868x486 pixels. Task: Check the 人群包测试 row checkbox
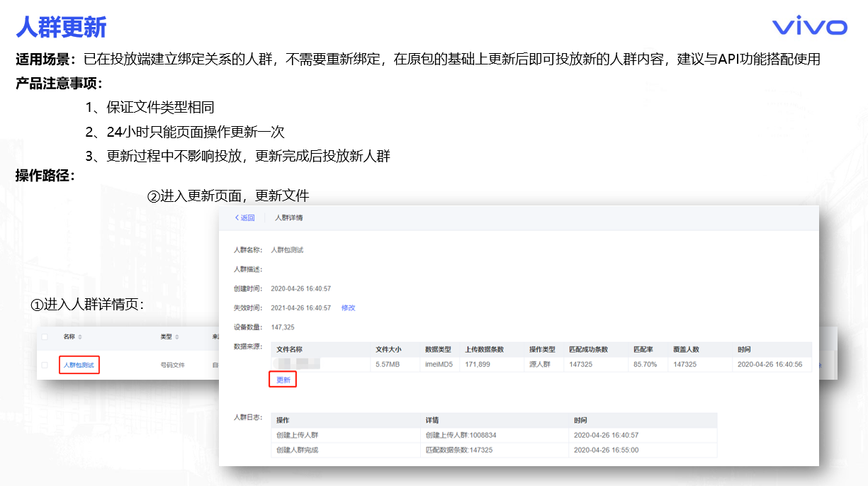[x=45, y=365]
